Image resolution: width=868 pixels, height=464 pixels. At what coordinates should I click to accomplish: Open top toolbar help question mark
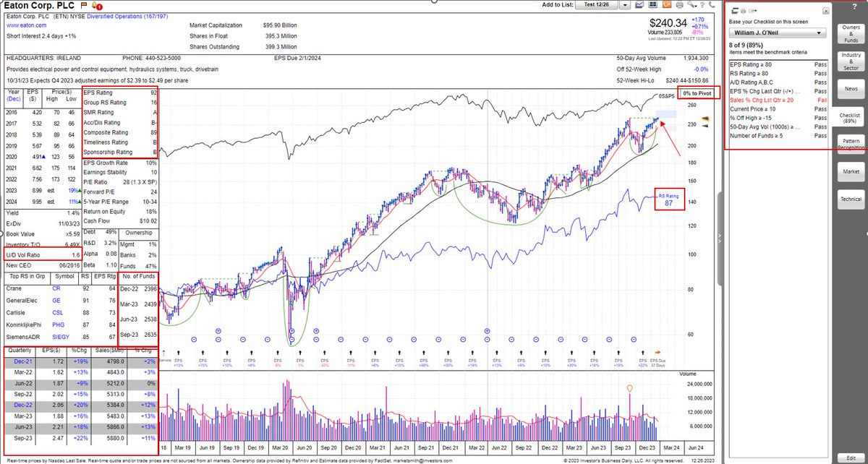[702, 4]
